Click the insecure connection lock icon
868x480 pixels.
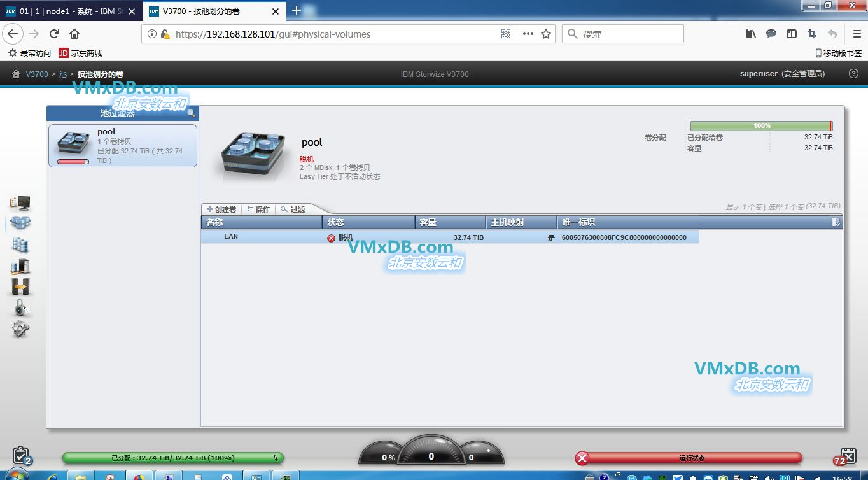165,34
